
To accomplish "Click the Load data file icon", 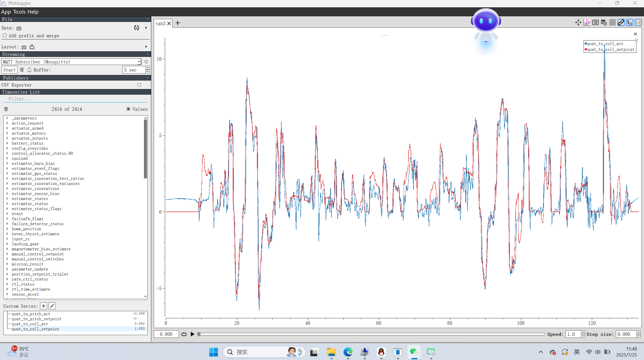I will pyautogui.click(x=19, y=28).
